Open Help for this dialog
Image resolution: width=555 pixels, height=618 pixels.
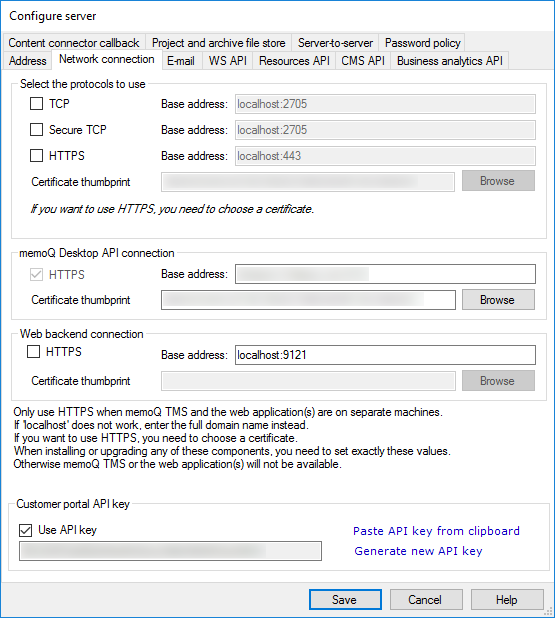[507, 599]
